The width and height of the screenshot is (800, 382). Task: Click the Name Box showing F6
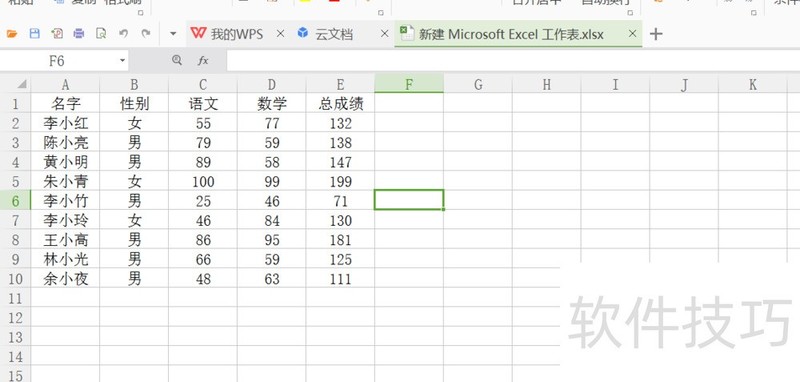point(57,61)
